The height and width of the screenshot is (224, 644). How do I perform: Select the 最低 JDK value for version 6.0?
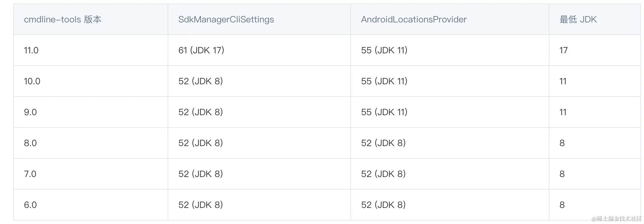(562, 205)
